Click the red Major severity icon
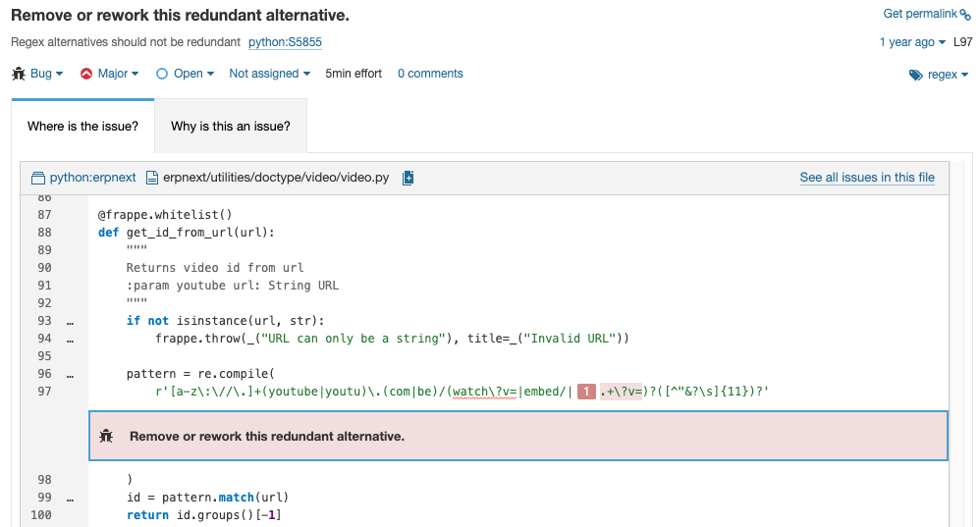Image resolution: width=980 pixels, height=527 pixels. (x=86, y=74)
